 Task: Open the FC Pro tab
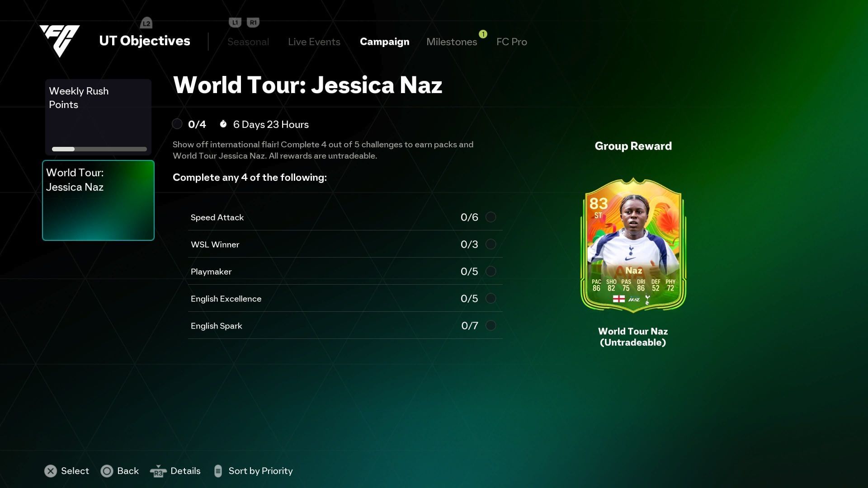[x=512, y=42]
